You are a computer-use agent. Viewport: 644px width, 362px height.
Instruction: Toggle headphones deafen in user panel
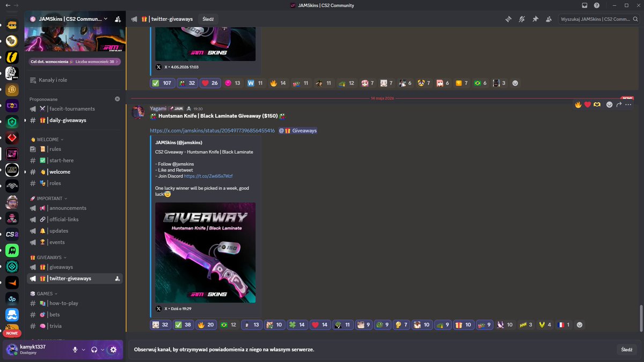pos(94,350)
